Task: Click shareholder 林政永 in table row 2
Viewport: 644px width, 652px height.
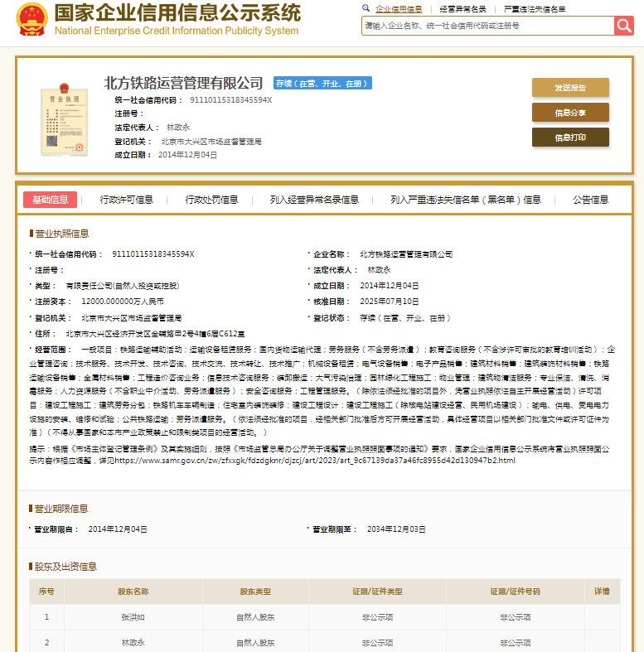Action: [x=133, y=643]
